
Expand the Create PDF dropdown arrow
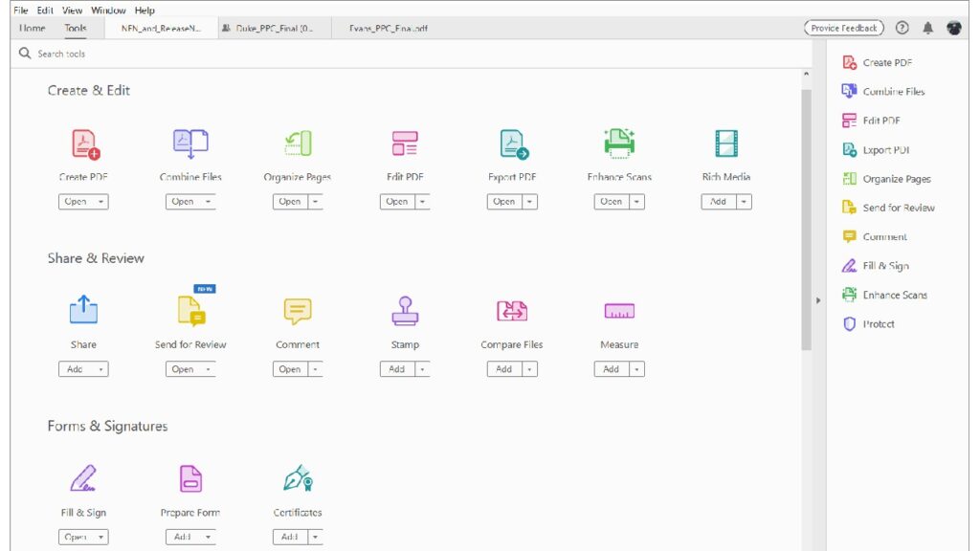[100, 202]
